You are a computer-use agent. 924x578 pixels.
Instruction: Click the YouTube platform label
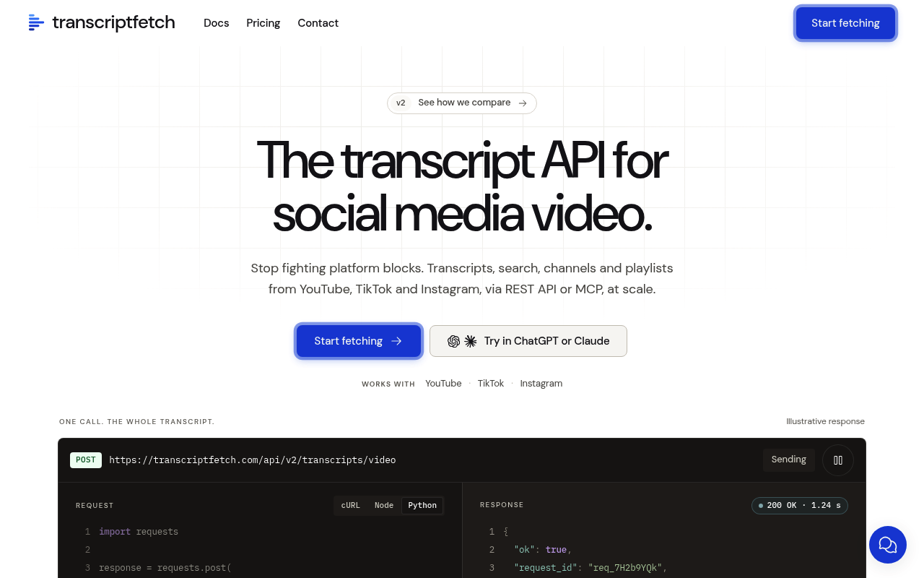(443, 384)
